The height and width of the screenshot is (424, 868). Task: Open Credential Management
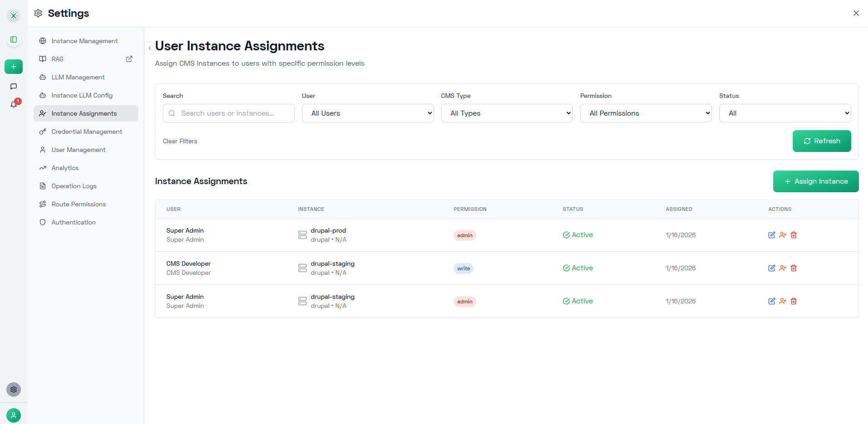coord(86,132)
